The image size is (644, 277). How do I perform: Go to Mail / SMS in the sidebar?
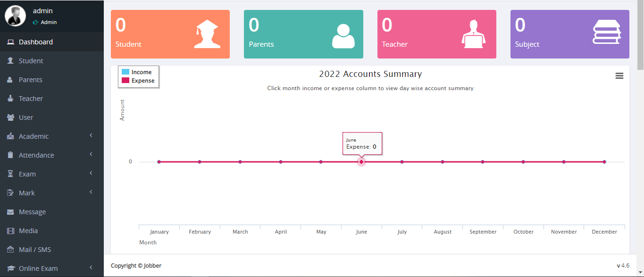(35, 250)
